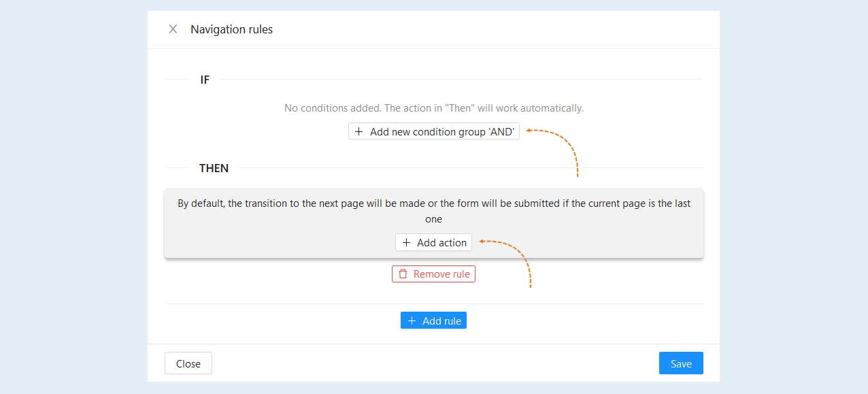Click the plus icon beside 'Add new condition group'
This screenshot has height=394, width=868.
pos(359,132)
